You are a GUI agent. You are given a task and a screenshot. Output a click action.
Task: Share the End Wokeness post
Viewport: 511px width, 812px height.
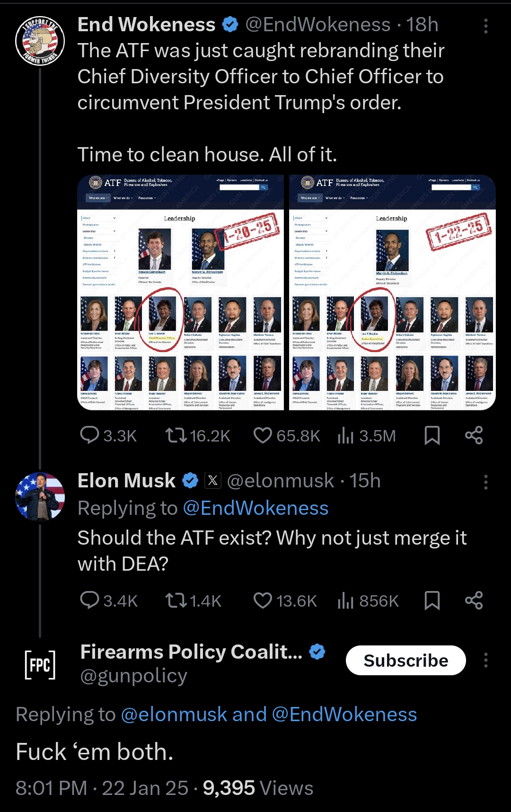[x=474, y=435]
